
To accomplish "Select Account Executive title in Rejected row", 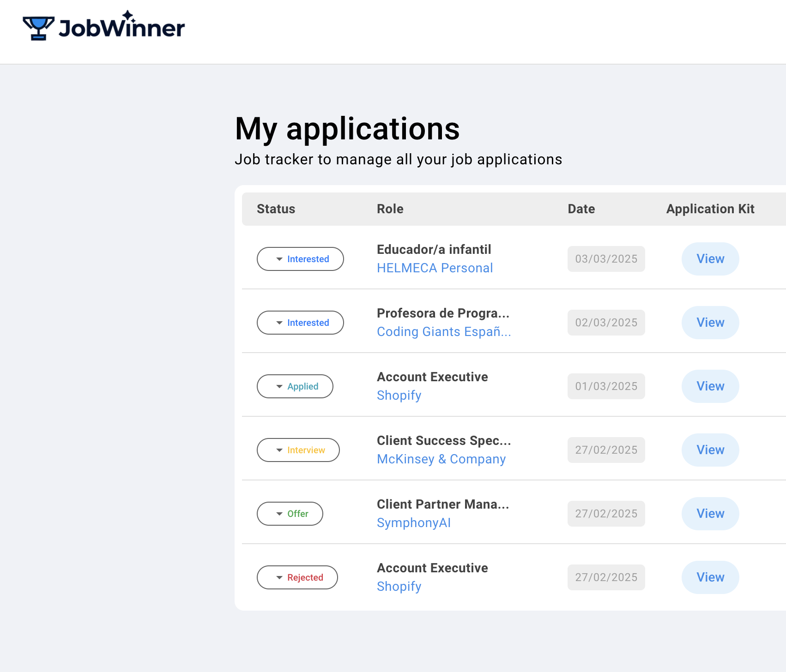I will [x=432, y=568].
